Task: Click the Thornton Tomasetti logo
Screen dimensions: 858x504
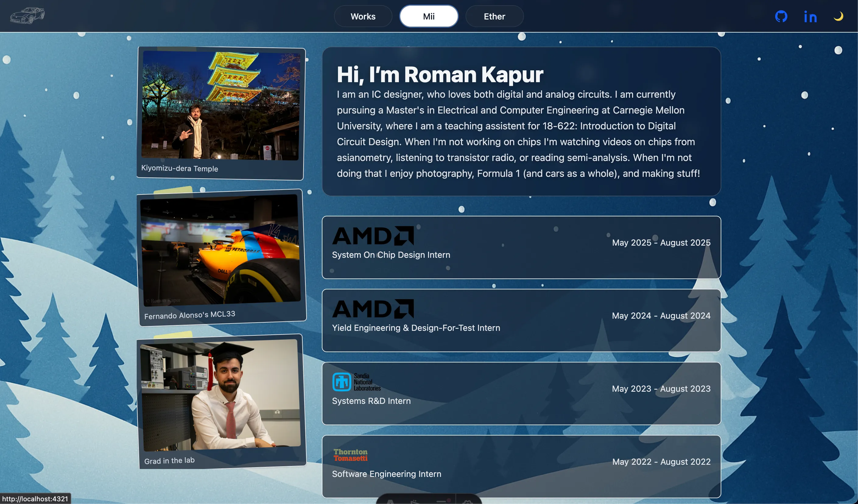Action: point(350,455)
